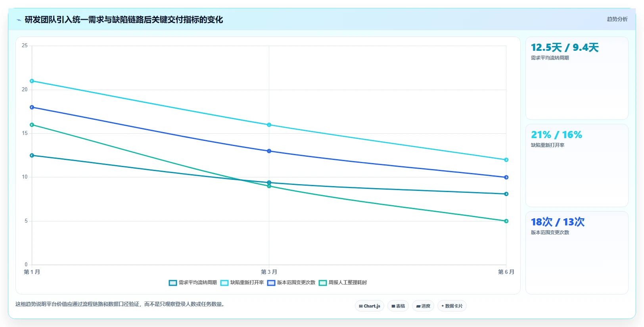The image size is (644, 327).
Task: Click the 18次 / 13次 value
Action: [558, 222]
